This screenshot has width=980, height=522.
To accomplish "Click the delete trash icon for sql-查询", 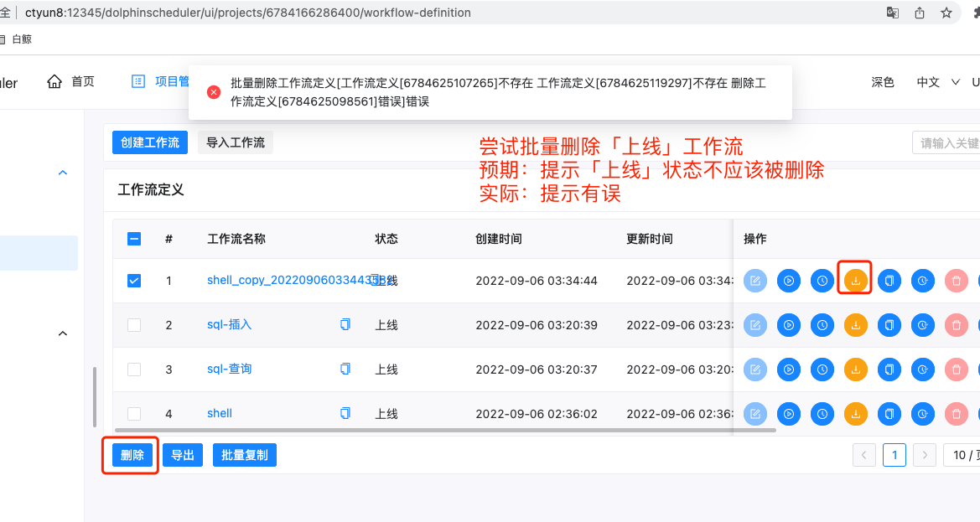I will pyautogui.click(x=957, y=370).
